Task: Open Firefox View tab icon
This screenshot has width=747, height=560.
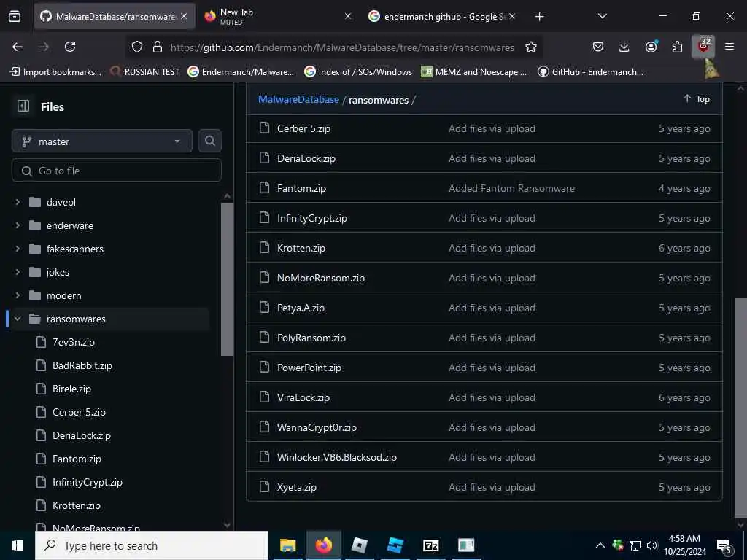Action: click(x=15, y=17)
